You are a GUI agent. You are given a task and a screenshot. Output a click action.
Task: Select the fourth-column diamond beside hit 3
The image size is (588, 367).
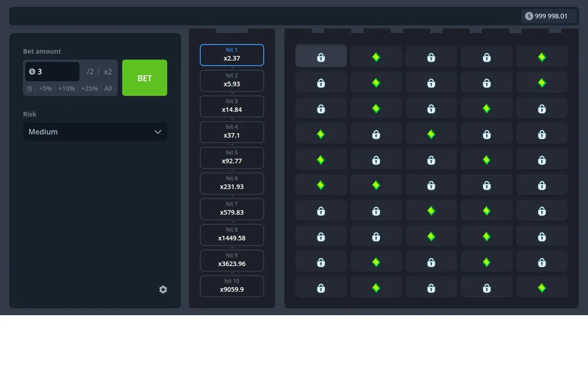tap(486, 109)
